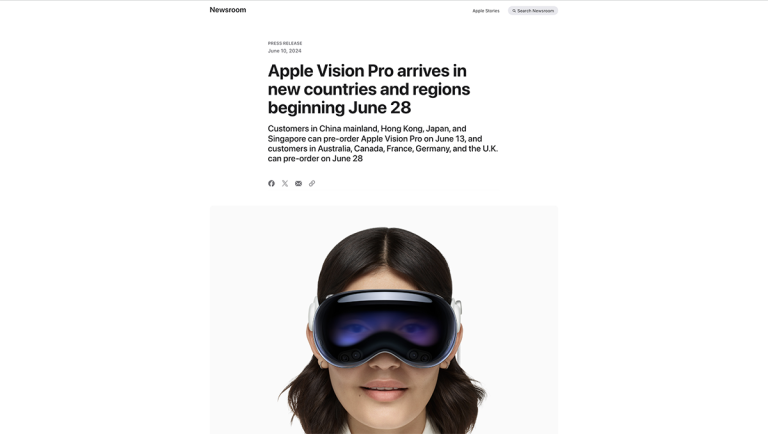Share the article on X
This screenshot has height=434, width=768.
(x=285, y=183)
